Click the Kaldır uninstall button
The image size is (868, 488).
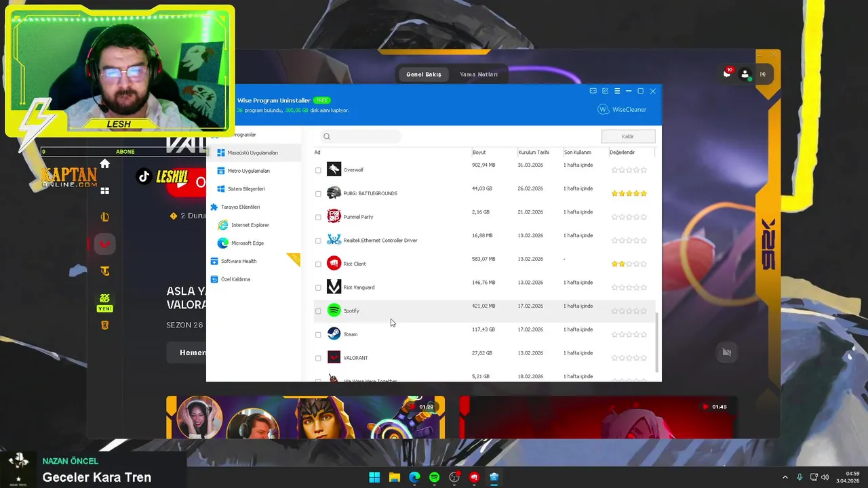(x=628, y=136)
